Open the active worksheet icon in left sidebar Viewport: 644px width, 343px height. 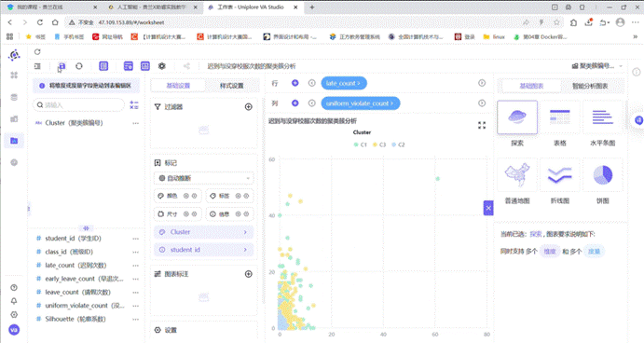pos(14,141)
